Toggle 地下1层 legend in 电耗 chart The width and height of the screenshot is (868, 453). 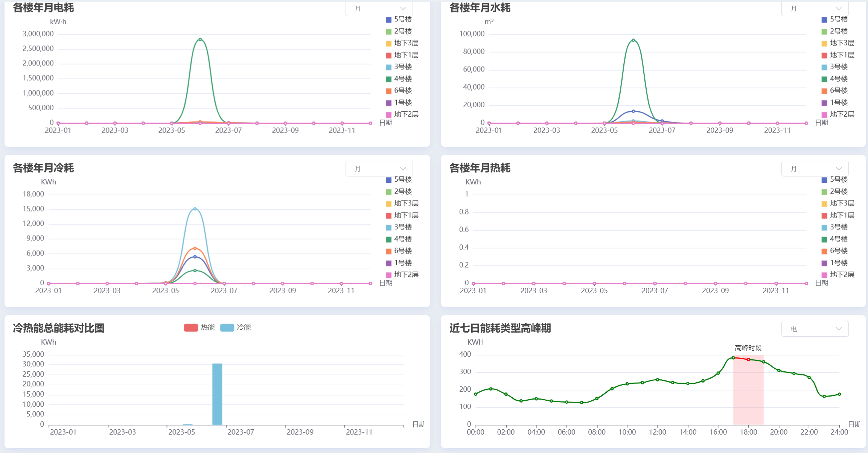pos(402,55)
